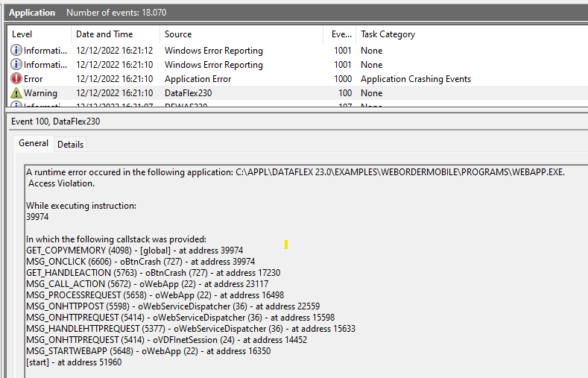588x378 pixels.
Task: Select the General tab
Action: (x=34, y=143)
